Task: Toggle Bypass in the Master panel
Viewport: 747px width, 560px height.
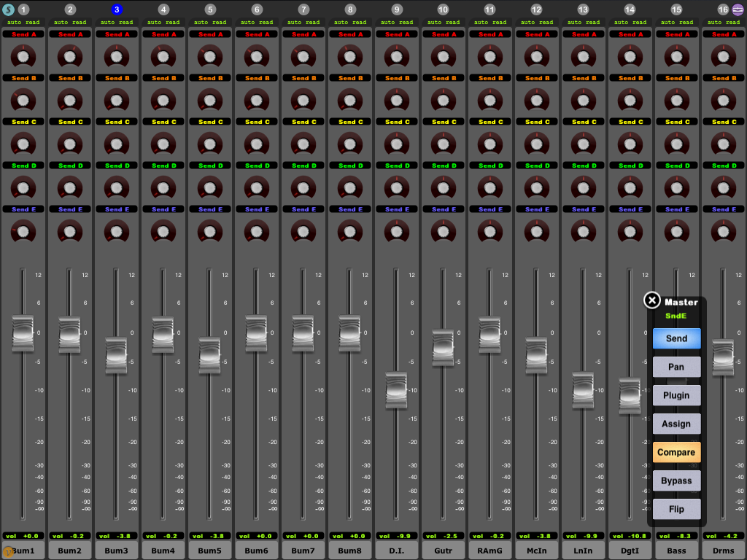Action: click(676, 481)
